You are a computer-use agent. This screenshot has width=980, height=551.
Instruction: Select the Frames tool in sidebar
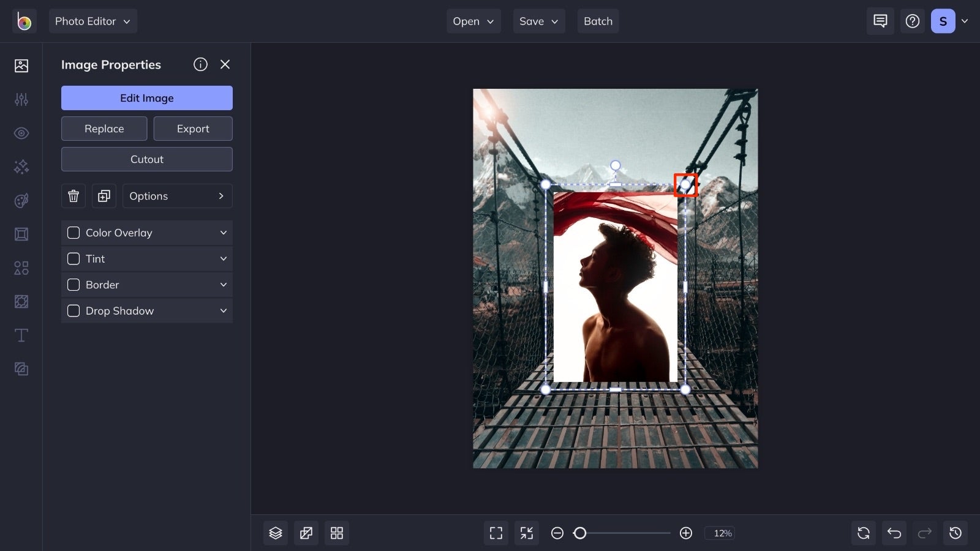pyautogui.click(x=21, y=234)
